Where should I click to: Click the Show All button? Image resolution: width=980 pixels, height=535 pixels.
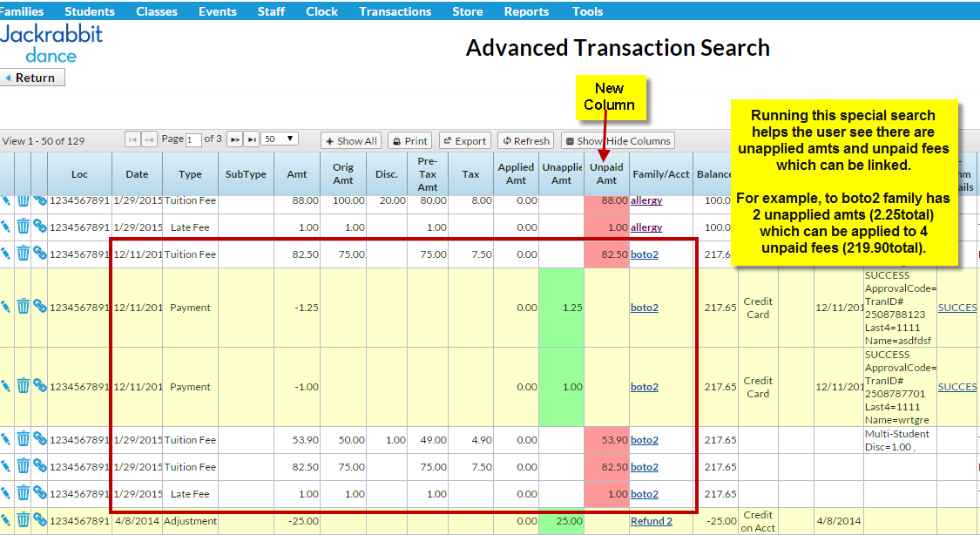tap(351, 140)
